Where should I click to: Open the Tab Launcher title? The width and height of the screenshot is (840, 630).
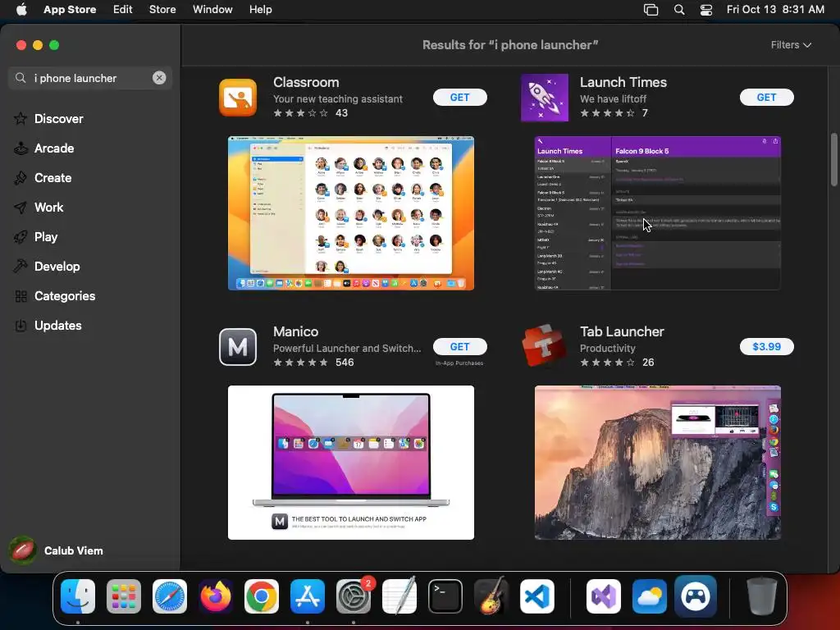(x=622, y=331)
